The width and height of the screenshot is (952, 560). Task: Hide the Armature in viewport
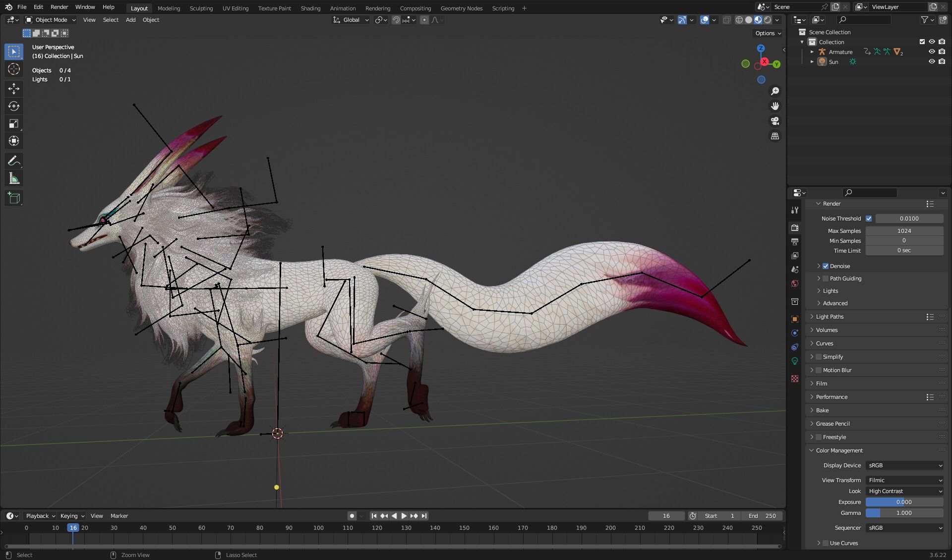click(x=932, y=52)
